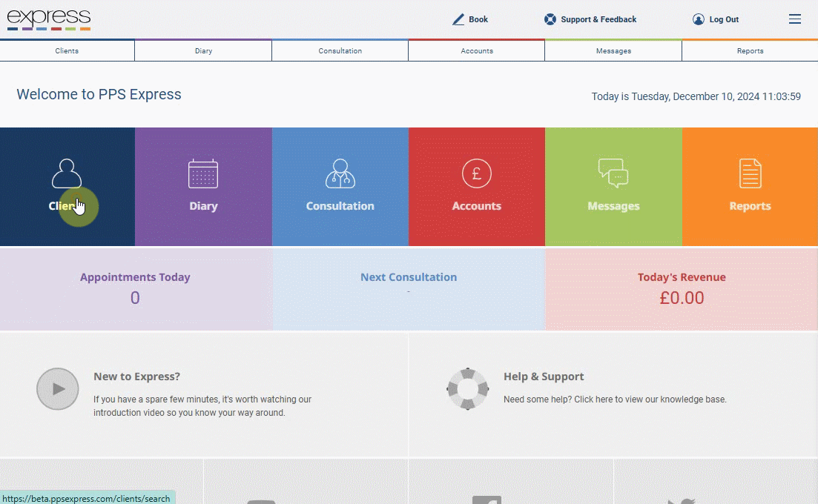Click the Consultation doctor icon

coord(340,173)
